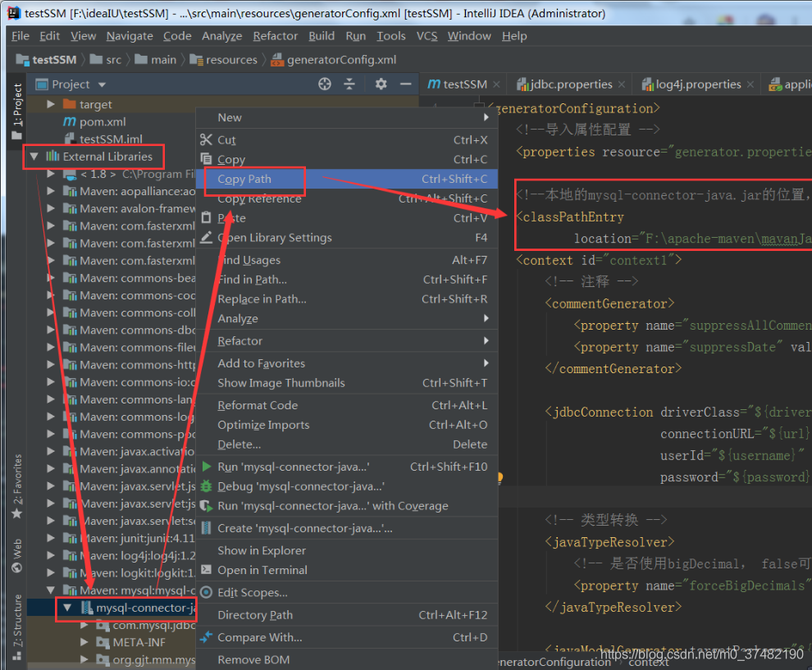Select pom.xml in project tree
This screenshot has width=812, height=670.
[103, 121]
